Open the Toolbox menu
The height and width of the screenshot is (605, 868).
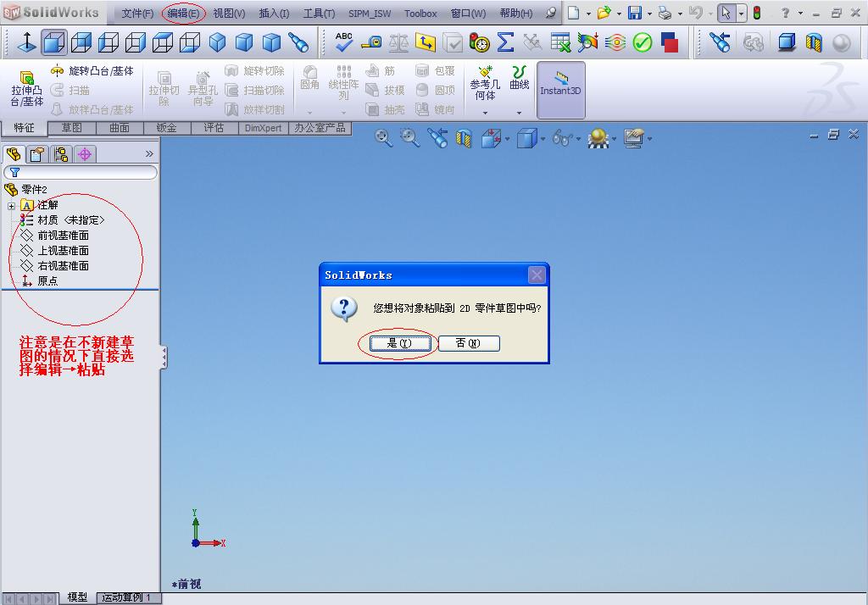(420, 14)
